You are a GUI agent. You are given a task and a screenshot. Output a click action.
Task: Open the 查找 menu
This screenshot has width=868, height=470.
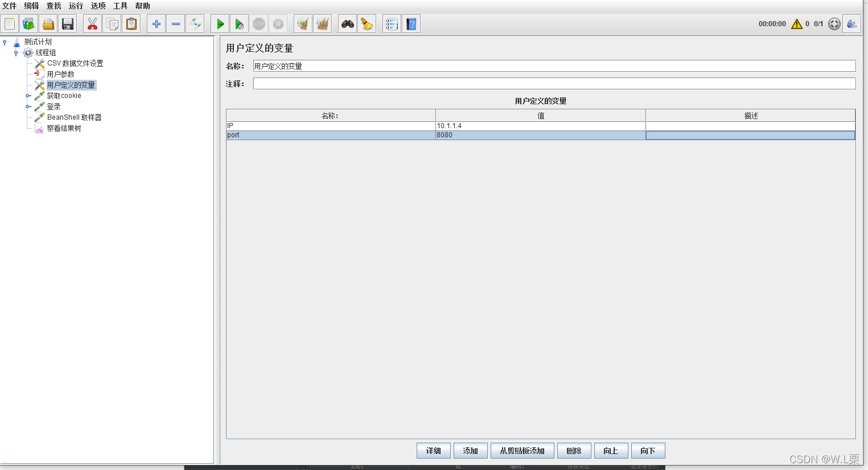54,6
